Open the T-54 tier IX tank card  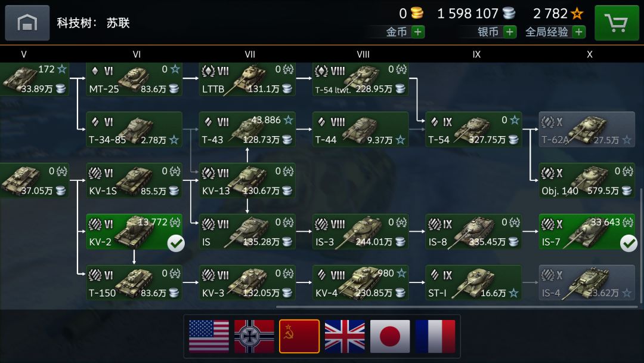click(x=473, y=130)
